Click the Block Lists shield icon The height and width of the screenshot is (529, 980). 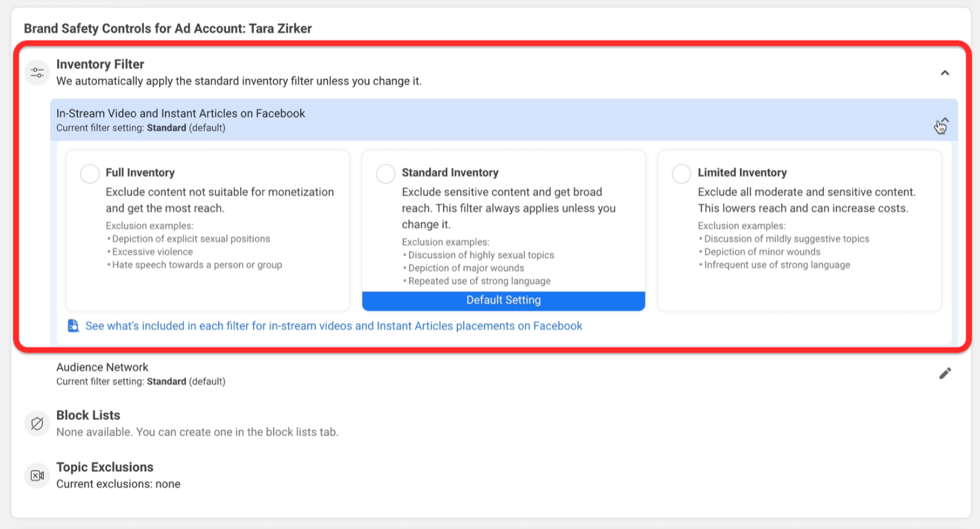point(37,424)
